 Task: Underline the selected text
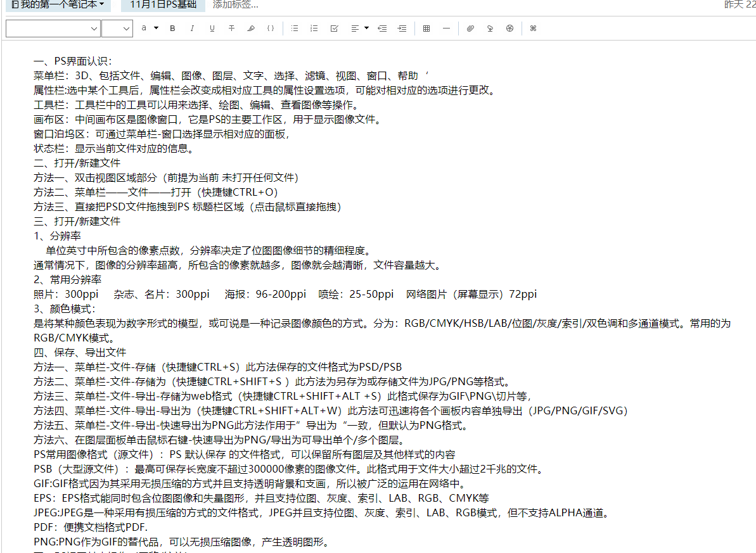212,29
